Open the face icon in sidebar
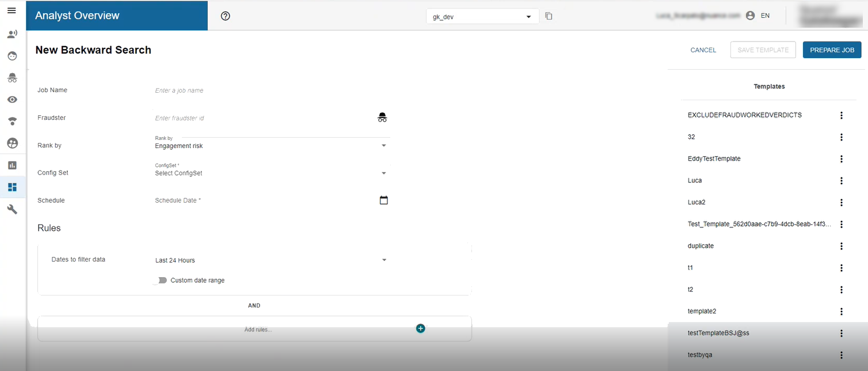Screen dimensions: 868x371 [x=12, y=56]
